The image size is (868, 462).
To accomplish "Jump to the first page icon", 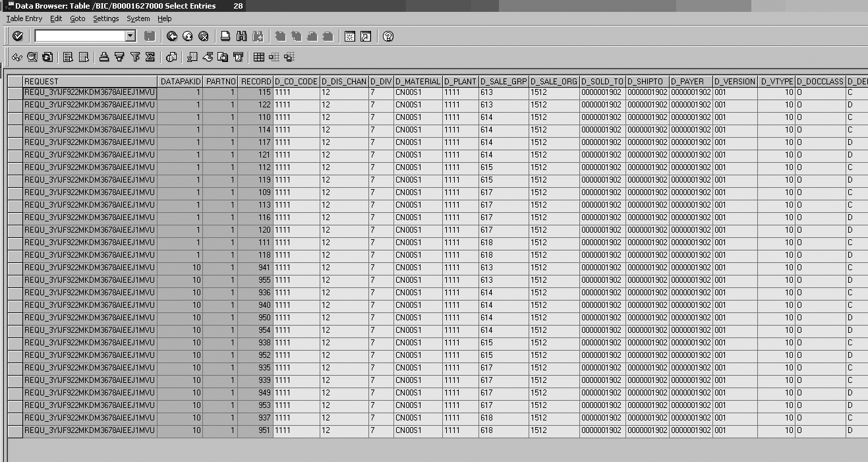I will click(280, 36).
